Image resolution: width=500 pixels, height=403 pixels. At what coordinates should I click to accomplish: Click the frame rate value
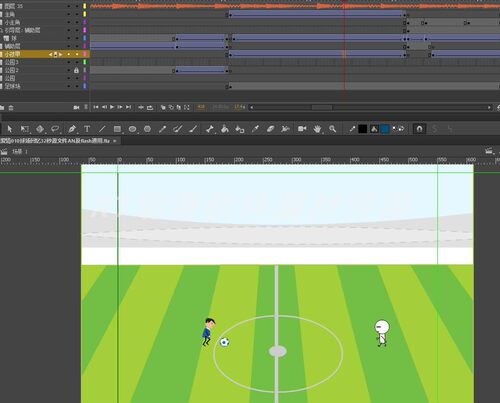pos(240,107)
